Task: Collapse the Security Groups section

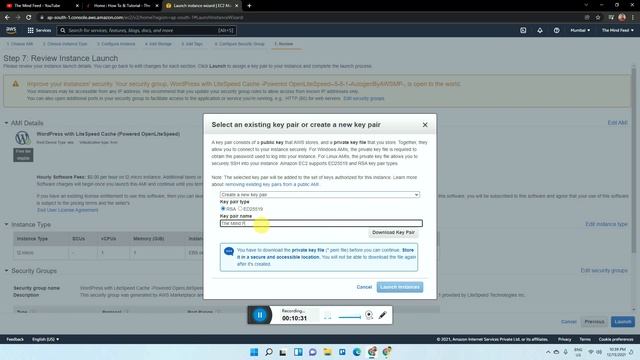Action: tap(6, 271)
